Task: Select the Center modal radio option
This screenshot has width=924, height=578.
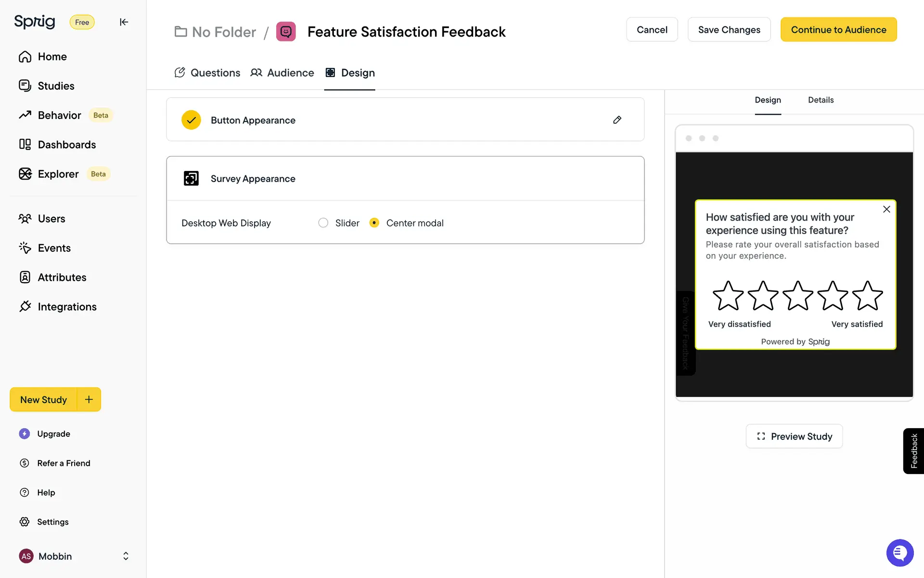Action: click(374, 223)
